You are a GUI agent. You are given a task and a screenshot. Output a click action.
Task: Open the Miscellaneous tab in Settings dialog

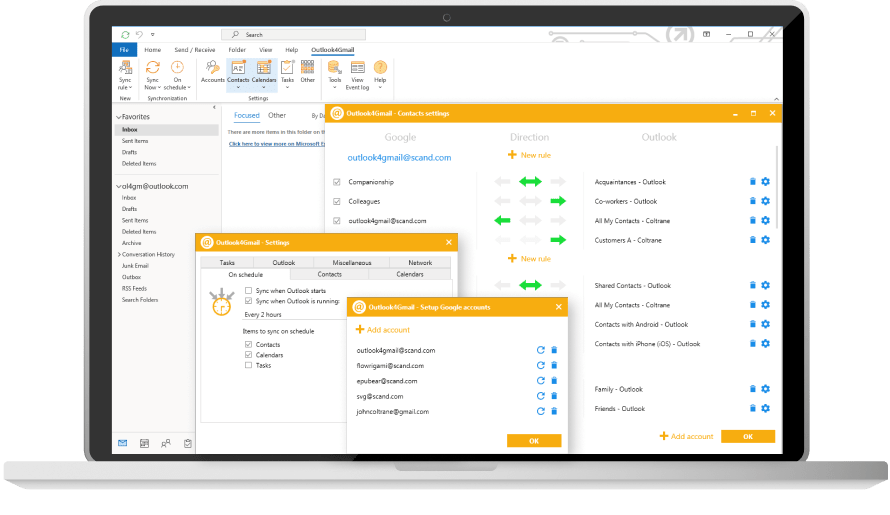(352, 262)
